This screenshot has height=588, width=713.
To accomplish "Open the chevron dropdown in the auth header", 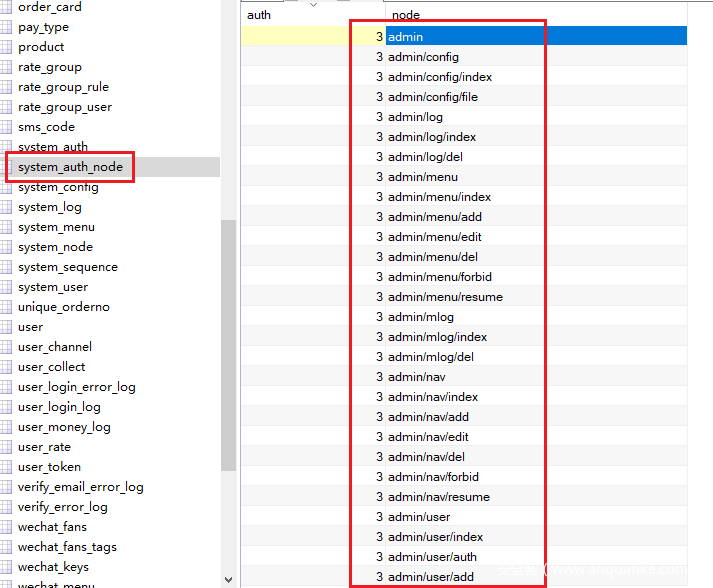I will click(313, 6).
